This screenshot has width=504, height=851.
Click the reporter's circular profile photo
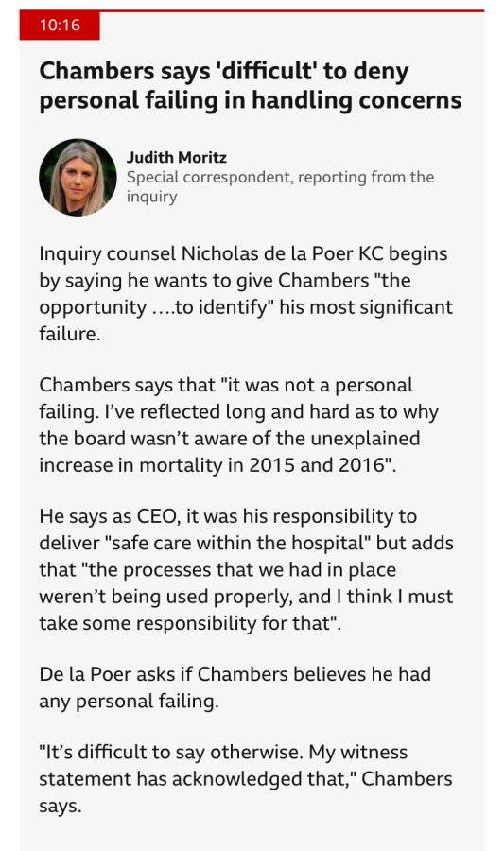coord(78,178)
